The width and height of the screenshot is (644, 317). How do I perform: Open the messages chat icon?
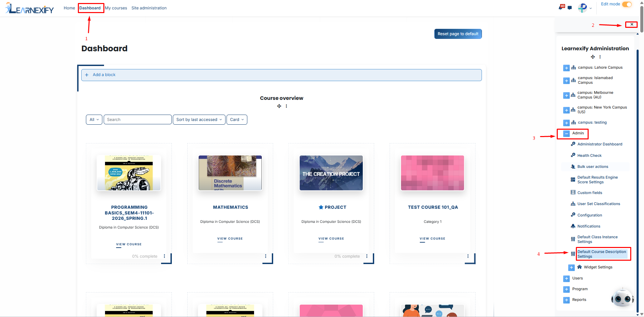(570, 8)
